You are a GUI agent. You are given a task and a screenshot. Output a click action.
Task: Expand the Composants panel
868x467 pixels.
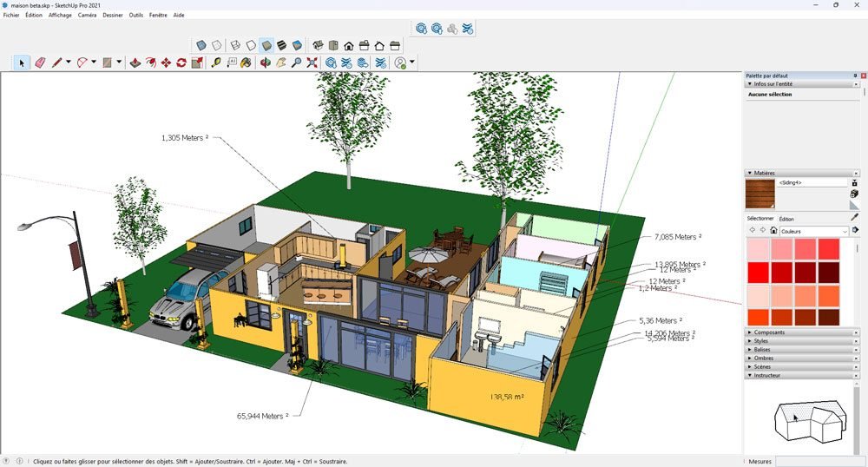(801, 332)
